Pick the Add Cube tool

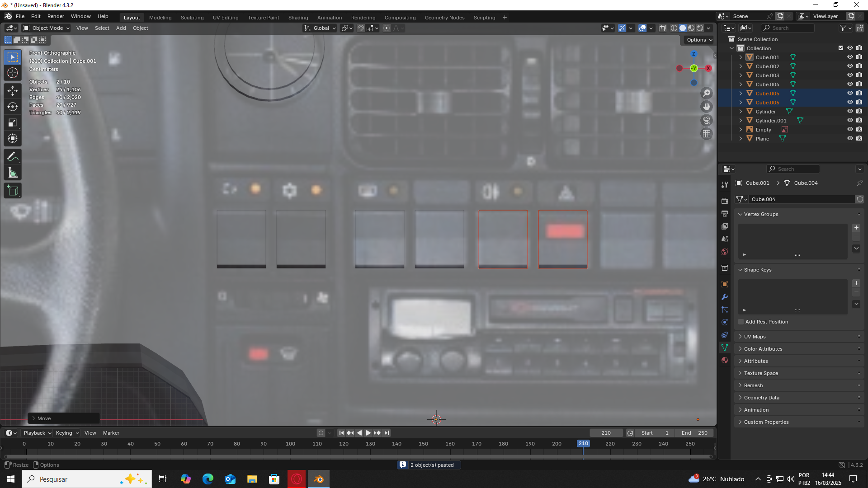click(x=13, y=191)
